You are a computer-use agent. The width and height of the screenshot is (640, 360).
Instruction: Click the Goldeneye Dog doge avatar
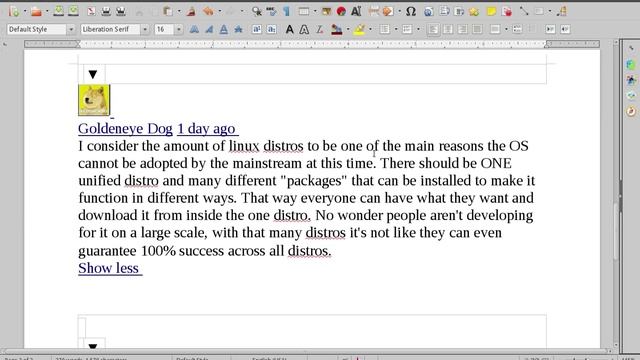pyautogui.click(x=94, y=100)
